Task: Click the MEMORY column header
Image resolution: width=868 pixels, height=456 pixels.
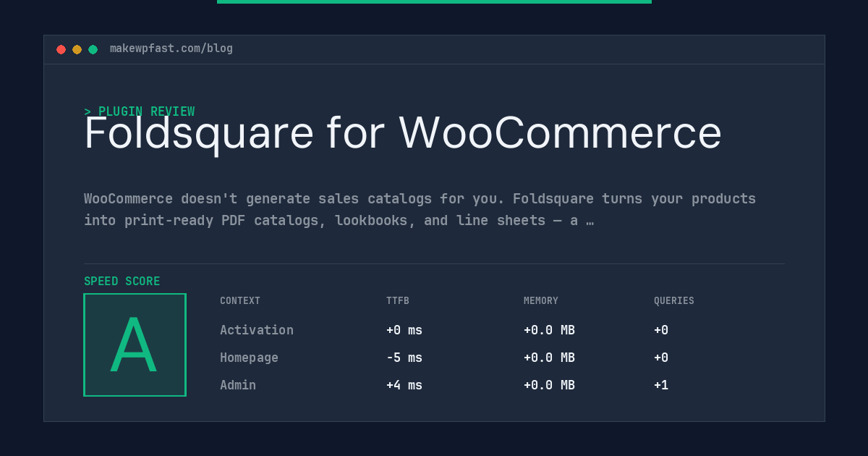Action: point(541,301)
